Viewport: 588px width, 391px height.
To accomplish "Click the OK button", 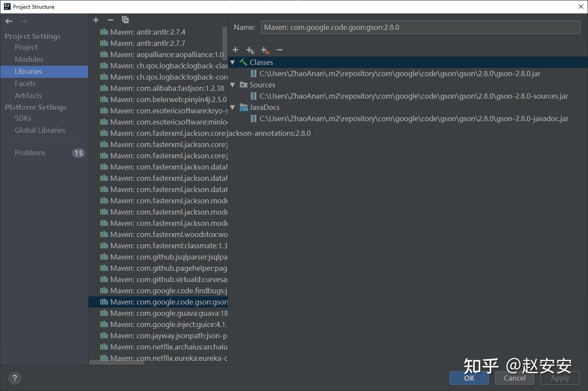I will 469,378.
